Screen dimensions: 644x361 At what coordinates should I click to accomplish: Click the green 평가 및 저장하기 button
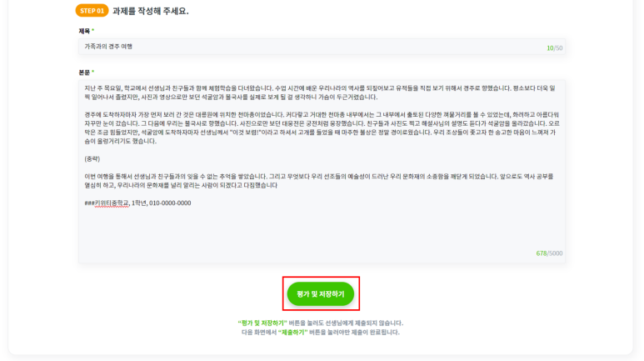(321, 293)
